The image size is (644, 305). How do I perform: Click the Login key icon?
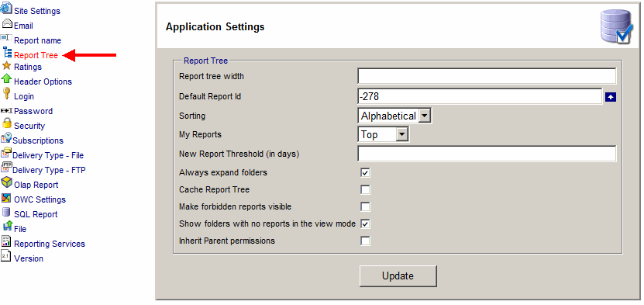click(6, 94)
